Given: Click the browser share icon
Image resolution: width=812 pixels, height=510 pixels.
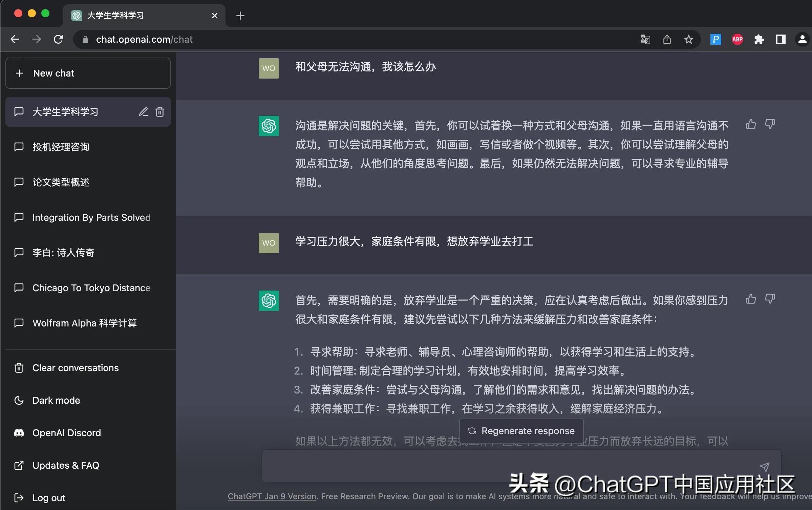Looking at the screenshot, I should [x=666, y=39].
